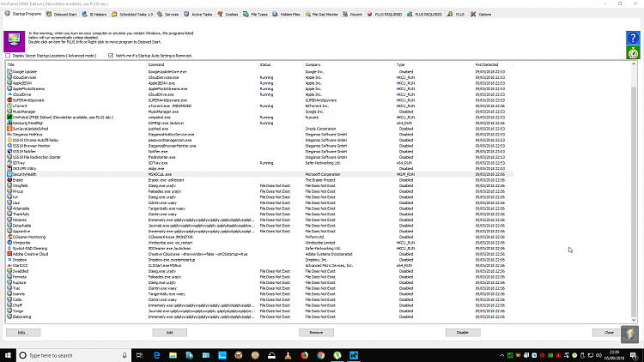
Task: Select the MusicManager startup entry
Action: [259, 112]
